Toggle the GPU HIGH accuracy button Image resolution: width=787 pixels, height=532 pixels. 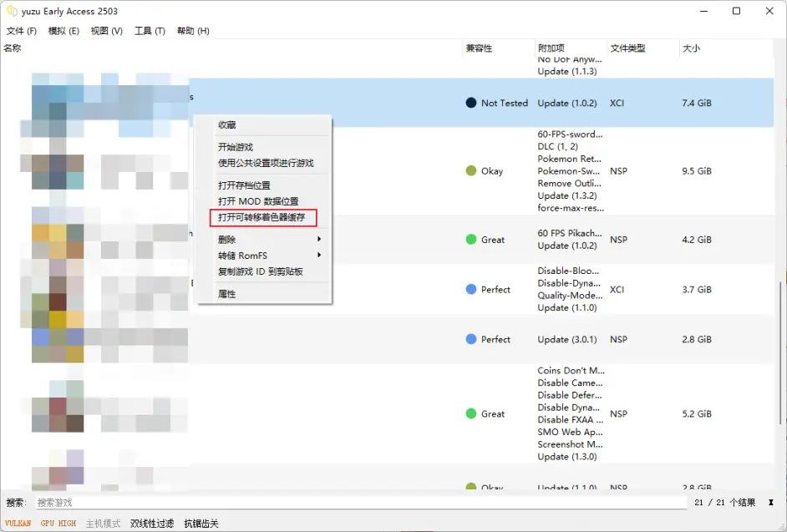click(x=58, y=524)
